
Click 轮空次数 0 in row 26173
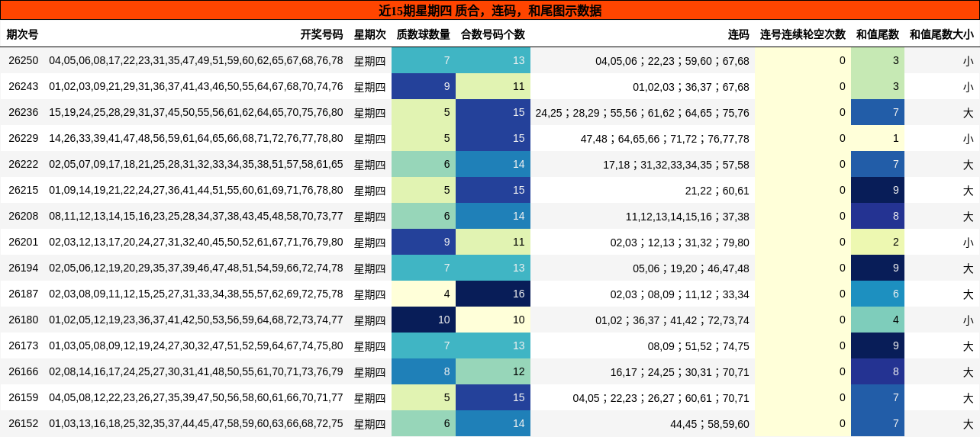point(803,345)
